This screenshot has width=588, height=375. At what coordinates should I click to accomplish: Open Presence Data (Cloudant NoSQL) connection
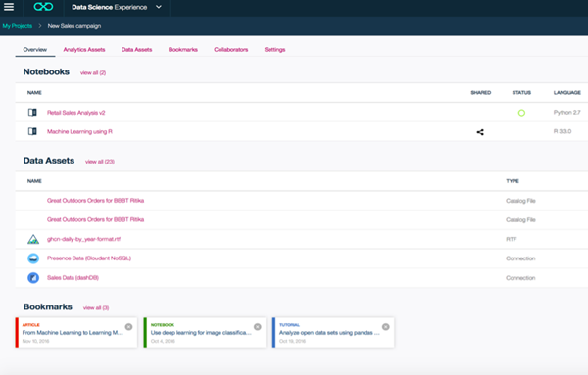[x=89, y=258]
